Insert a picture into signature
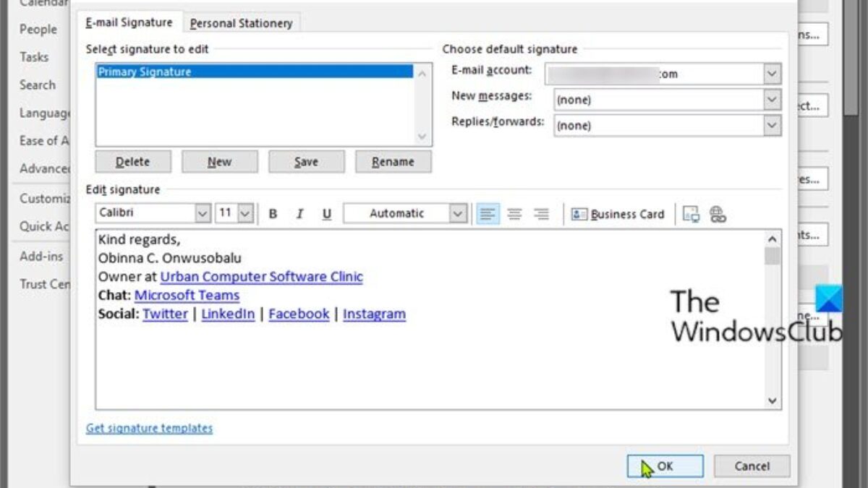This screenshot has width=868, height=488. pos(692,214)
